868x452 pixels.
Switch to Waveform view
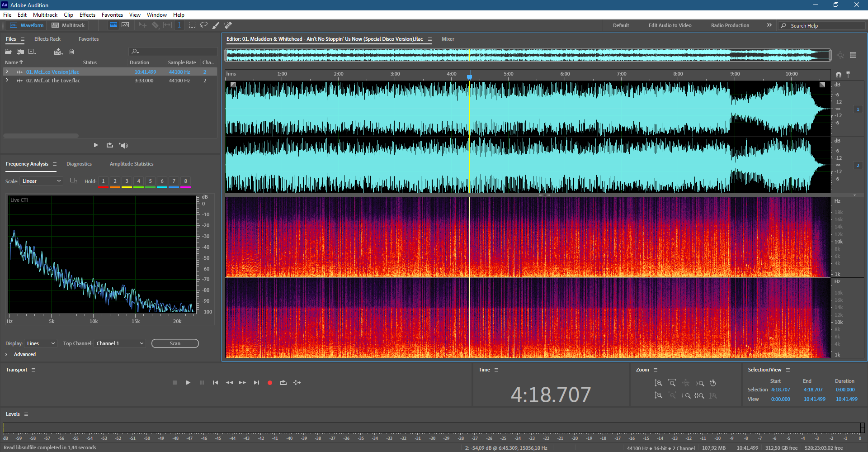pyautogui.click(x=27, y=25)
